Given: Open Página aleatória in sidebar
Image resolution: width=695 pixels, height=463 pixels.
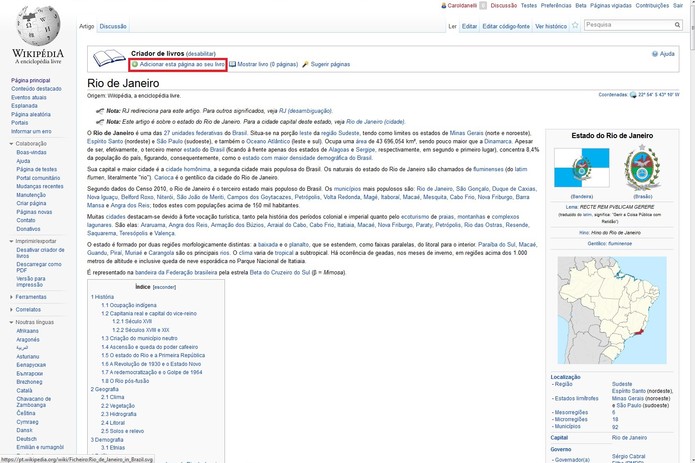Looking at the screenshot, I should pyautogui.click(x=31, y=114).
